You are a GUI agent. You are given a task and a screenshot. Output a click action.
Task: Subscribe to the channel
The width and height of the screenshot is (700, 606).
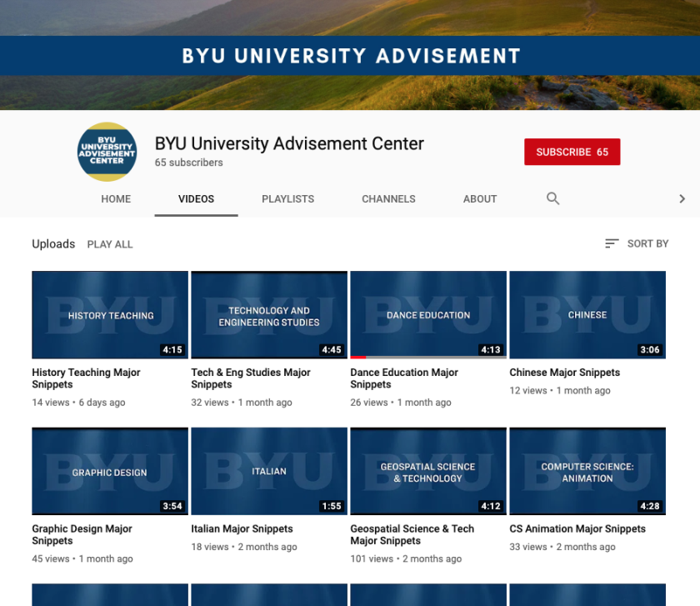[x=572, y=152]
